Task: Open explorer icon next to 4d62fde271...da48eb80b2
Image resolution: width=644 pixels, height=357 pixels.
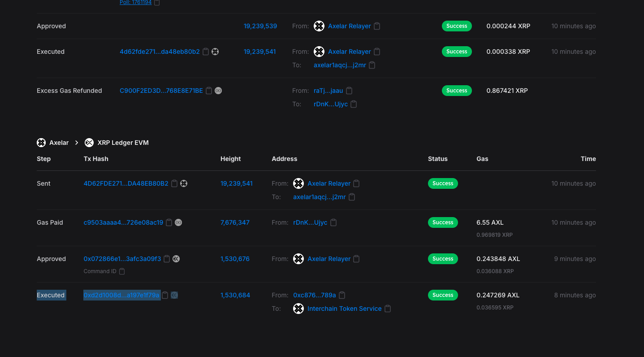Action: click(x=215, y=52)
